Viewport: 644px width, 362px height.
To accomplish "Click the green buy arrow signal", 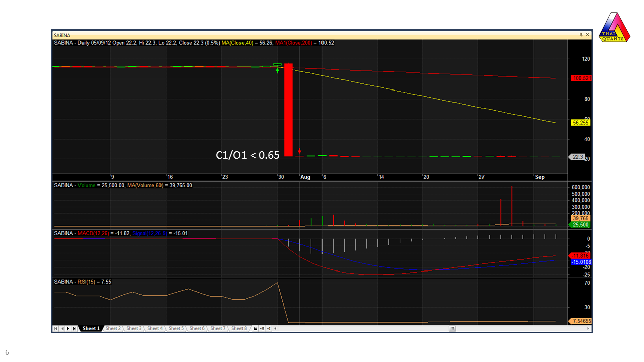I will click(277, 70).
